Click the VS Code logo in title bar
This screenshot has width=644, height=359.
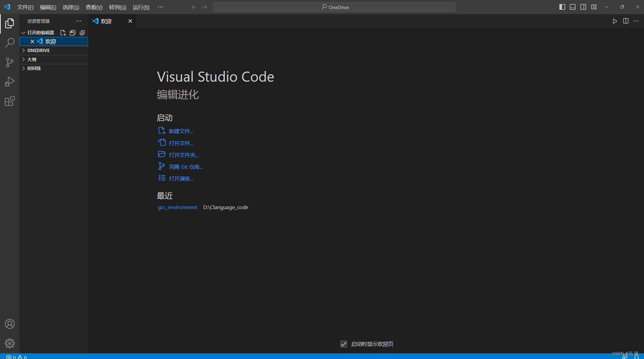point(7,7)
